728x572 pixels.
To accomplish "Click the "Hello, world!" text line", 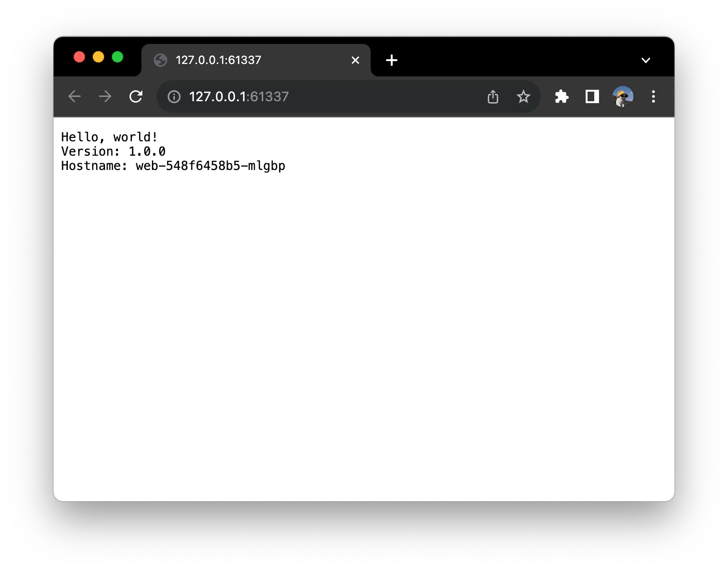I will point(109,137).
